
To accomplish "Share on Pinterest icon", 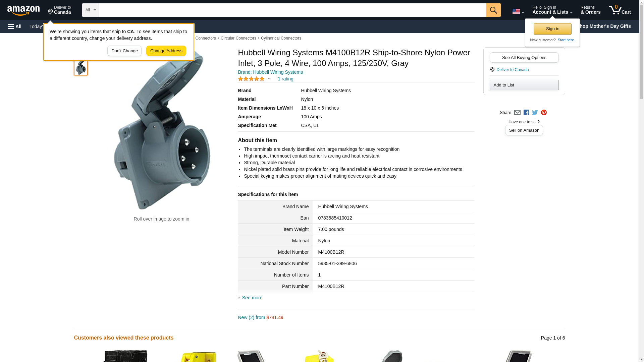I will (x=544, y=113).
